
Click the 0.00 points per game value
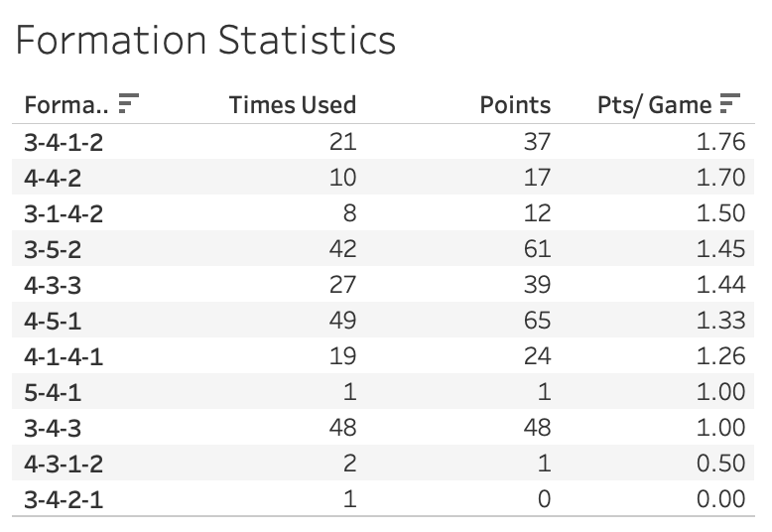click(720, 499)
